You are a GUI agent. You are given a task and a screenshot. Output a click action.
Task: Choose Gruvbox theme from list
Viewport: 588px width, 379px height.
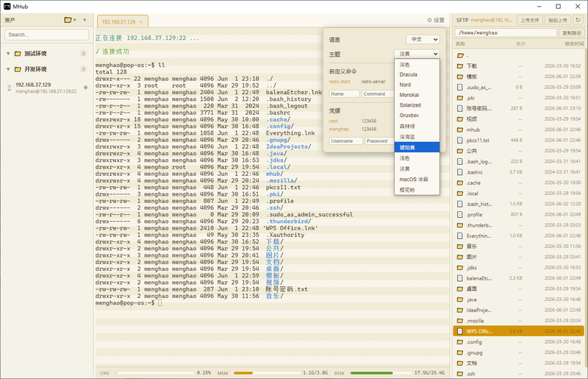(x=417, y=116)
